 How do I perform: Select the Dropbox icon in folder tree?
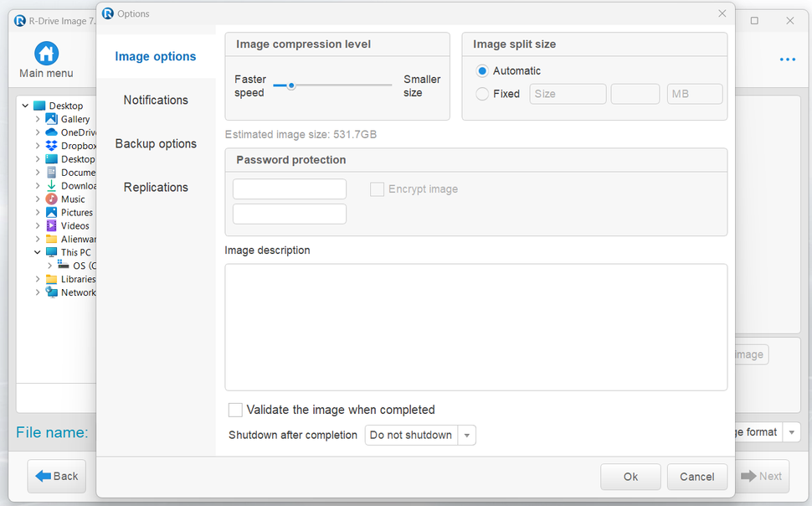(52, 146)
